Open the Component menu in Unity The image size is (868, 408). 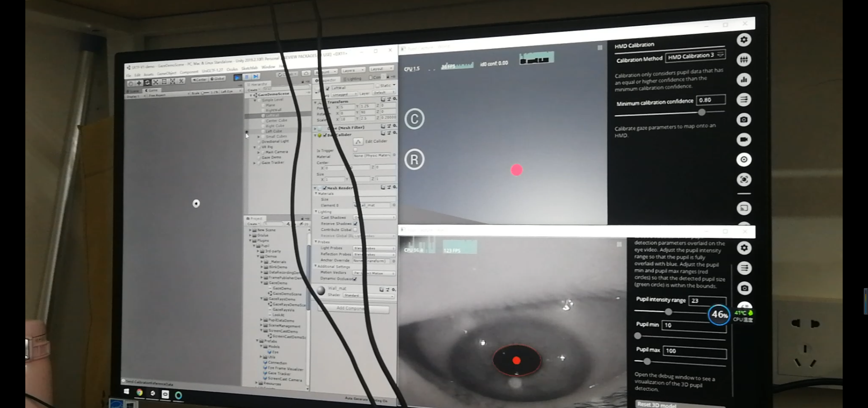(189, 72)
